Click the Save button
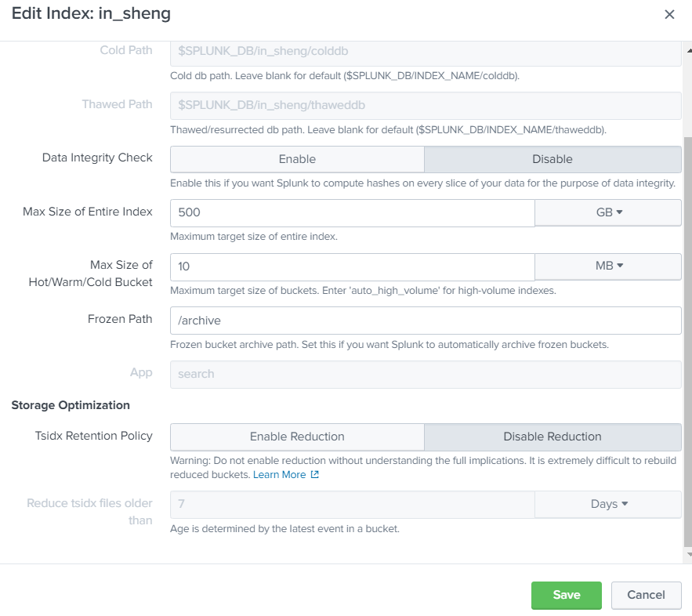Screen dimensions: 692x616 point(566,595)
